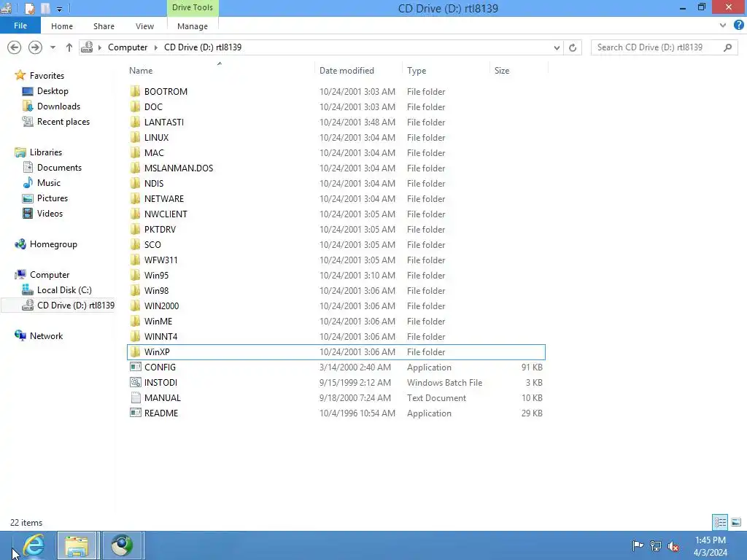The height and width of the screenshot is (560, 747).
Task: Open Documents library in sidebar
Action: [59, 168]
